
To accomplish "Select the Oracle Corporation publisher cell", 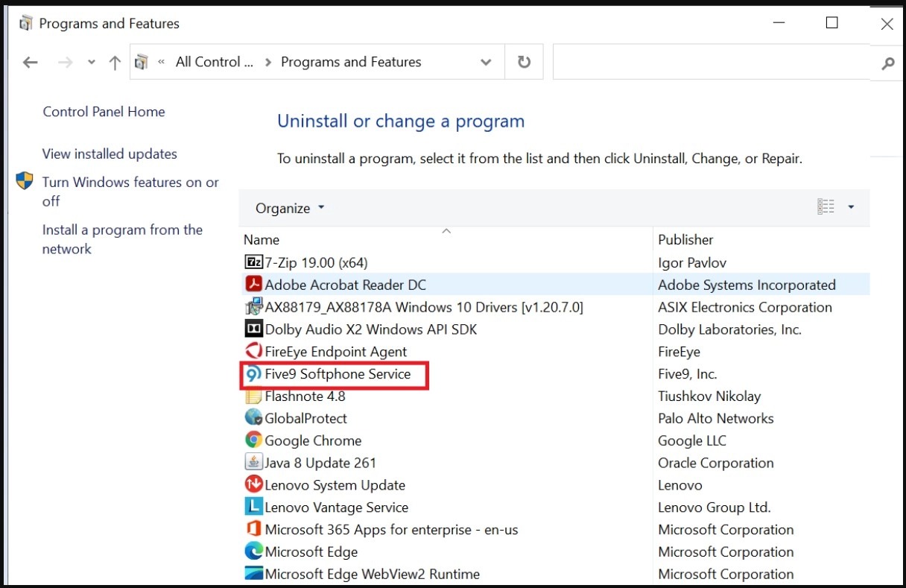I will [716, 463].
